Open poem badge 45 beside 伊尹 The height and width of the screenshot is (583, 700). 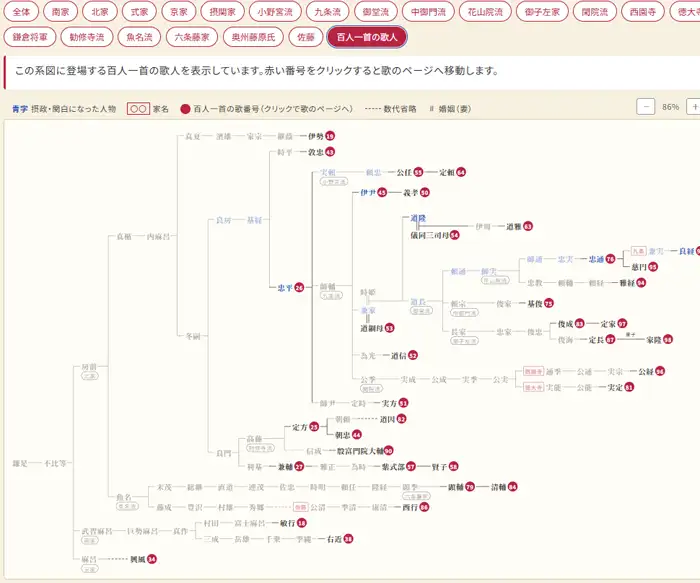[x=382, y=193]
